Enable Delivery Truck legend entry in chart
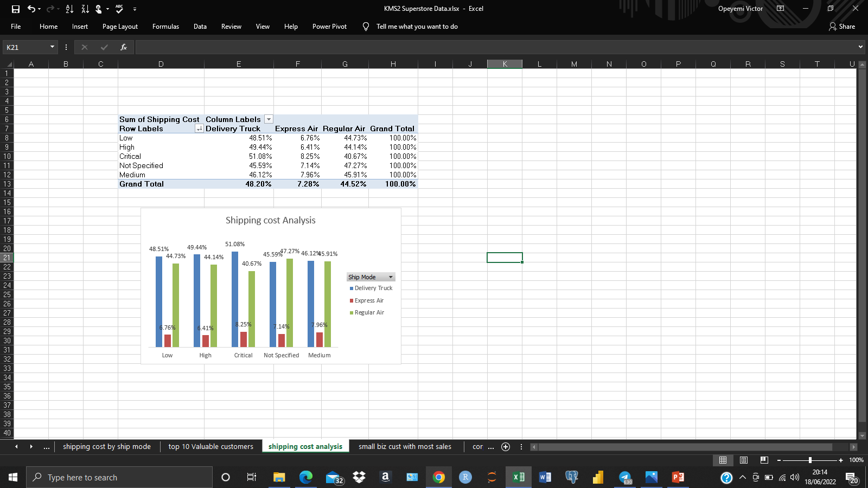The image size is (868, 488). pyautogui.click(x=373, y=288)
